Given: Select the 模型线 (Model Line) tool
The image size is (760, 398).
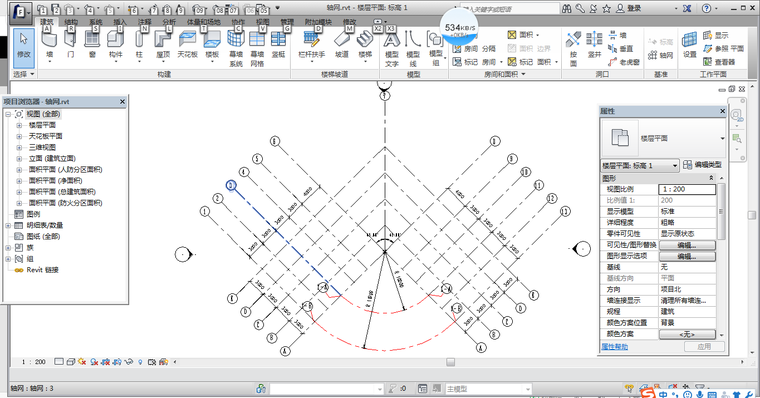Looking at the screenshot, I should tap(413, 48).
